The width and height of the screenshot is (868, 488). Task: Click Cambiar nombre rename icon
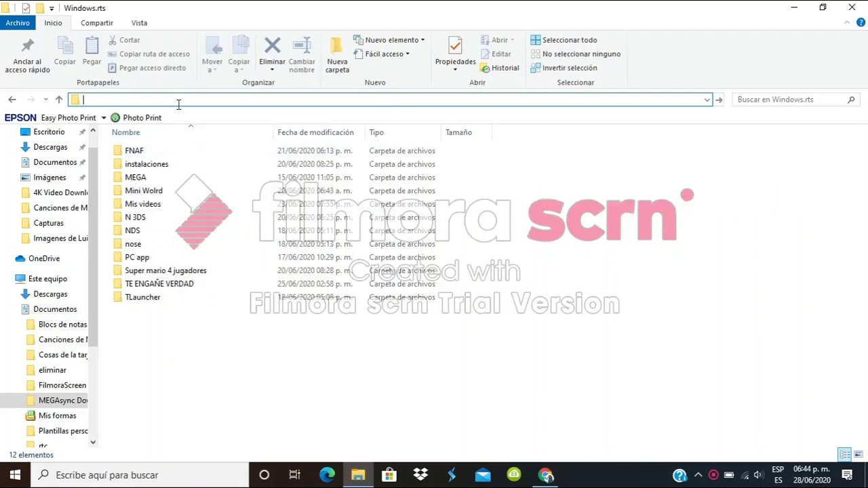[302, 55]
